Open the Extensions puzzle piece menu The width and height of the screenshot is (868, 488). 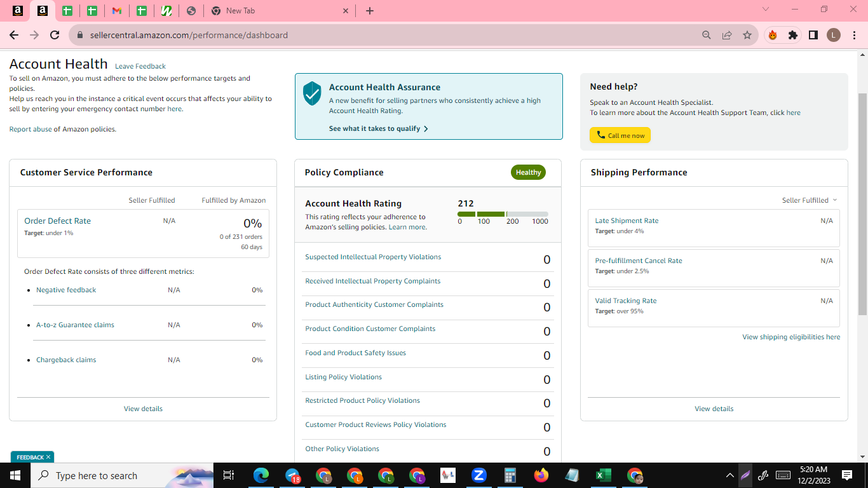point(792,35)
